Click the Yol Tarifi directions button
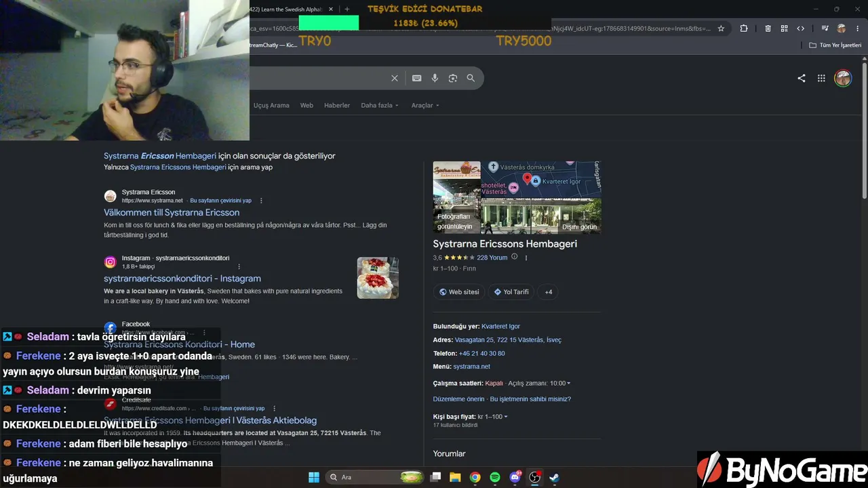The height and width of the screenshot is (488, 868). point(511,292)
